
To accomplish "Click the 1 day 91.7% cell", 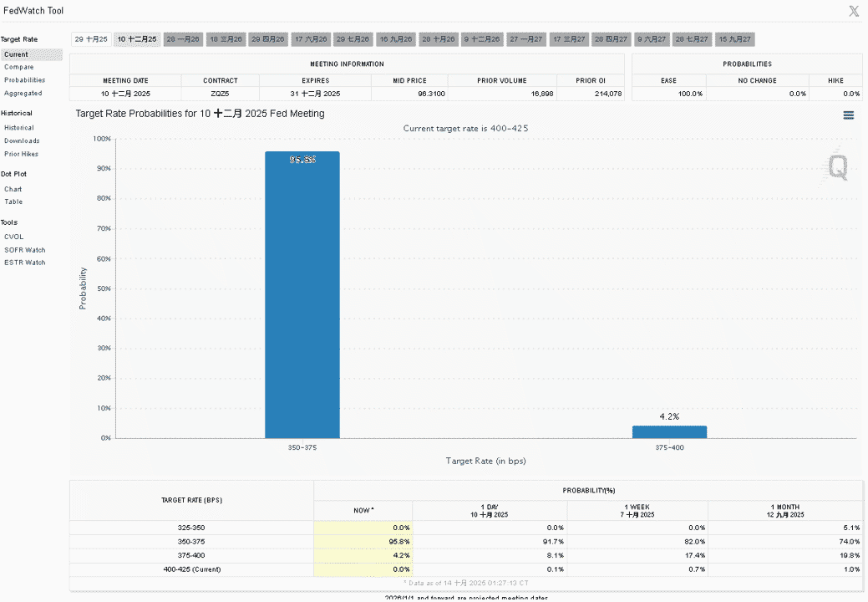I will pyautogui.click(x=490, y=542).
